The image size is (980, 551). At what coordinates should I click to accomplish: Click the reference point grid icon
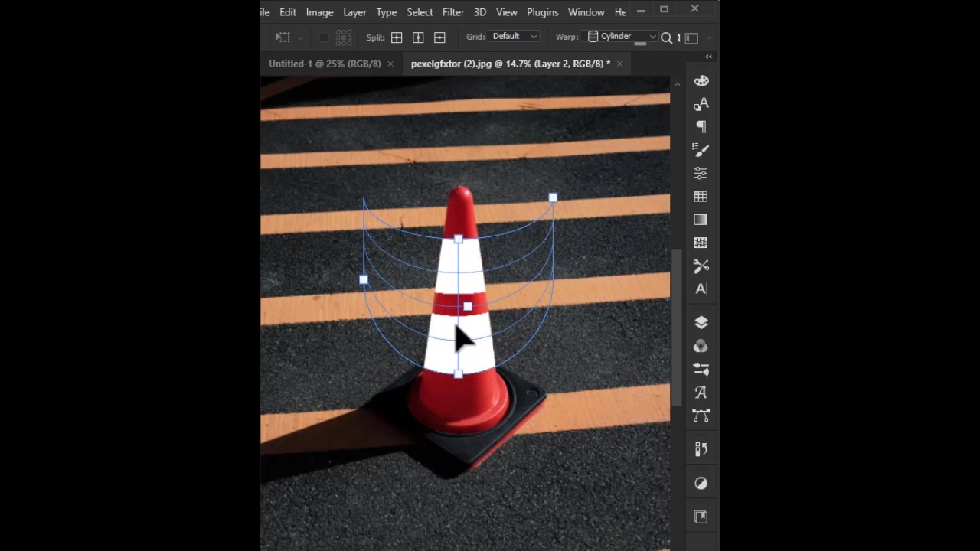[x=344, y=37]
